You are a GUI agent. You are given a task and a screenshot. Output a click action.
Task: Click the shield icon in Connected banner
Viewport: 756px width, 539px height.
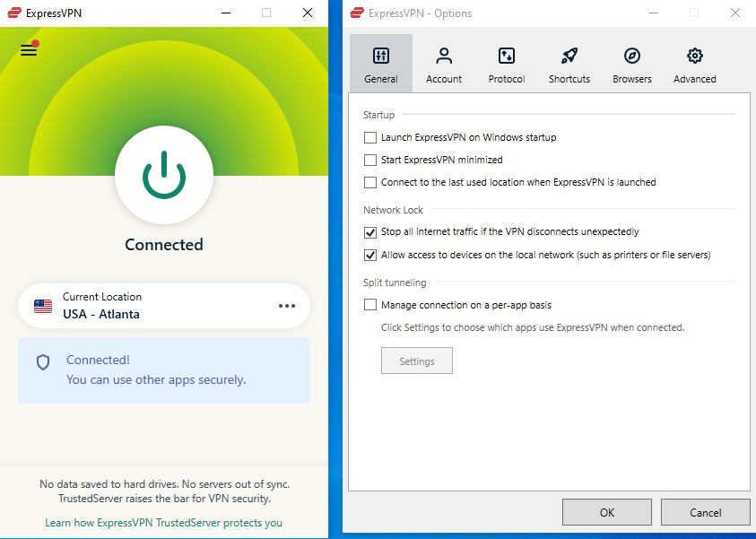[x=43, y=362]
